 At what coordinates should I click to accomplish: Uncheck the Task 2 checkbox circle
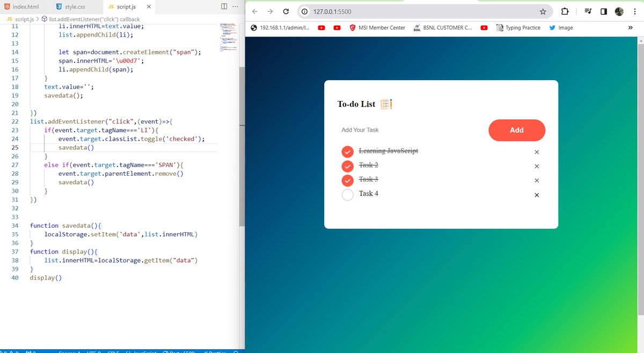[347, 165]
